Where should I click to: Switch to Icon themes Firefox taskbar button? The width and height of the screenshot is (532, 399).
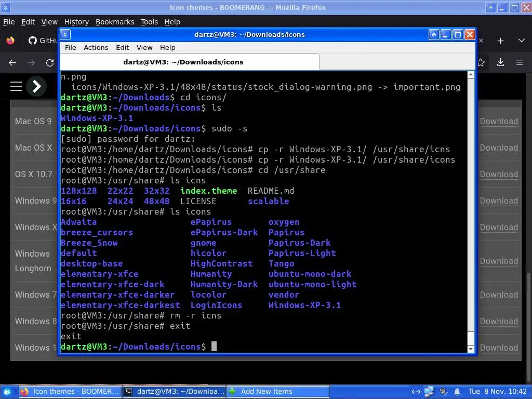[x=70, y=392]
